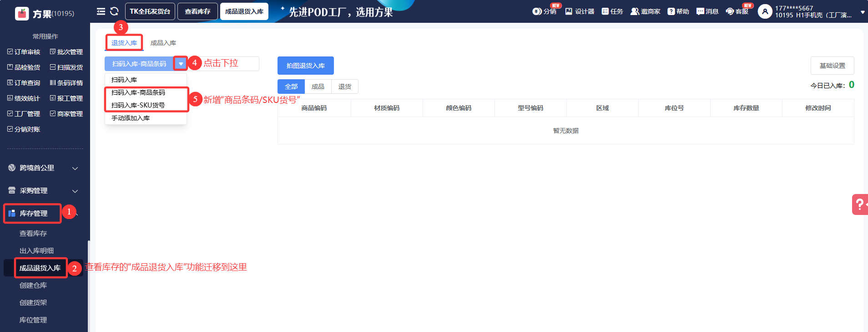868x332 pixels.
Task: Click the 暂无数据 empty-table message
Action: tap(566, 131)
